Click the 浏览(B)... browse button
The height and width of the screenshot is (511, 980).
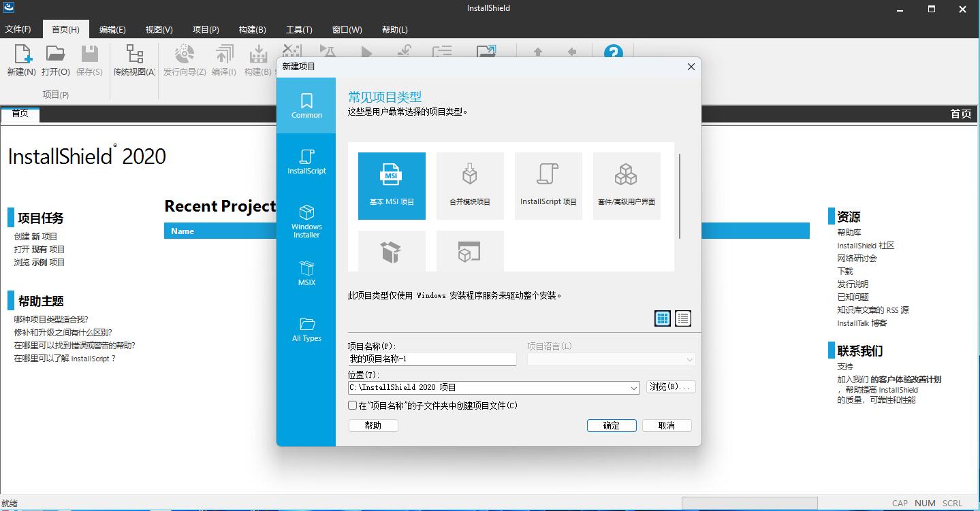pos(671,387)
